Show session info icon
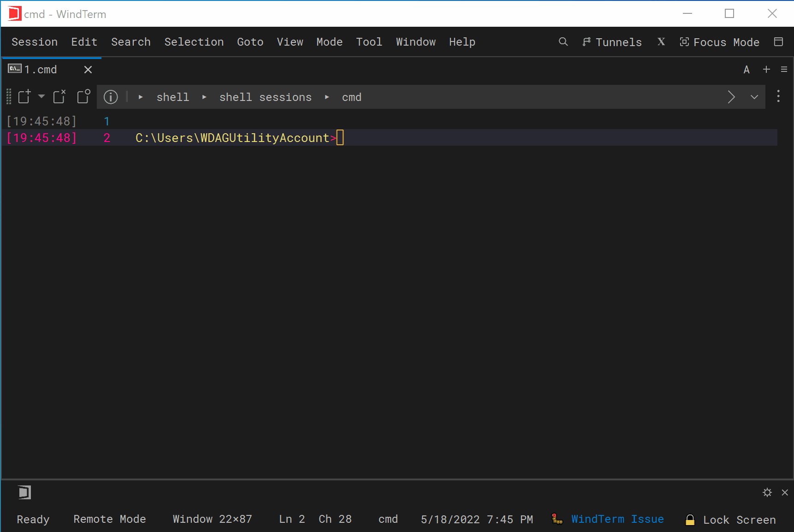This screenshot has height=532, width=794. point(111,97)
